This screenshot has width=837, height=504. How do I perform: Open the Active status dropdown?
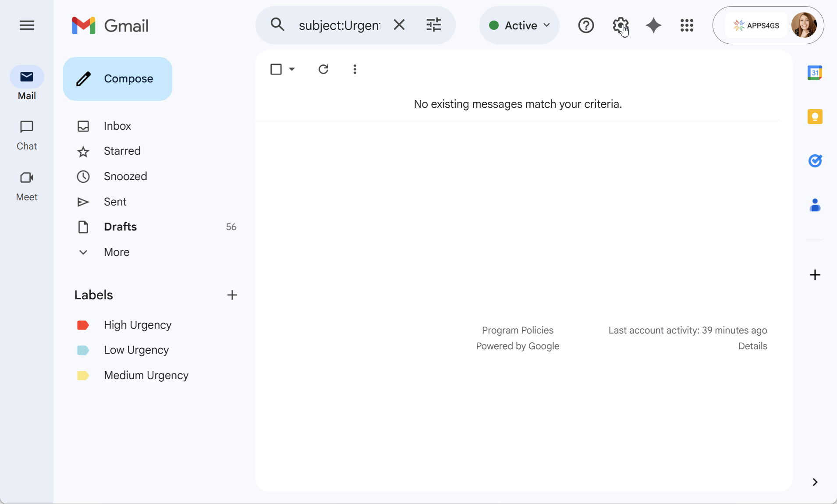click(x=519, y=25)
